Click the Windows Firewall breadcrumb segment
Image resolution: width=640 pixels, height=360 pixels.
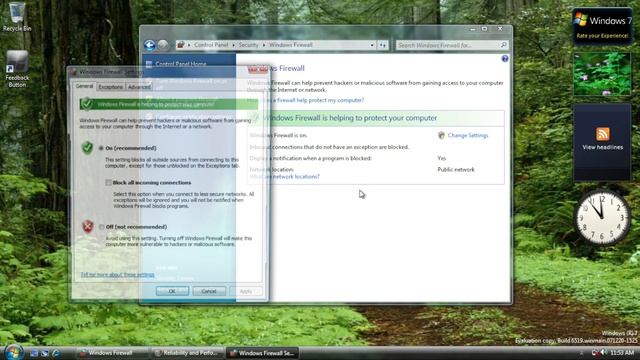click(291, 45)
